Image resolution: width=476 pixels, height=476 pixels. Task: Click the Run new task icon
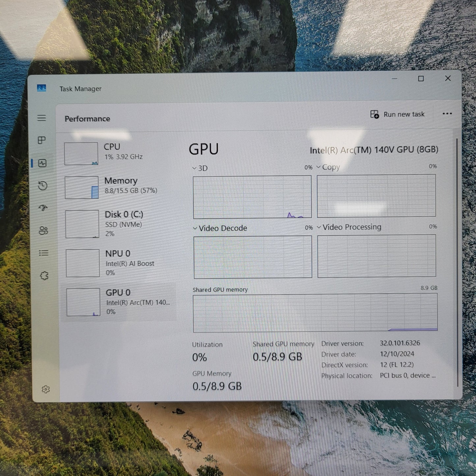click(374, 114)
